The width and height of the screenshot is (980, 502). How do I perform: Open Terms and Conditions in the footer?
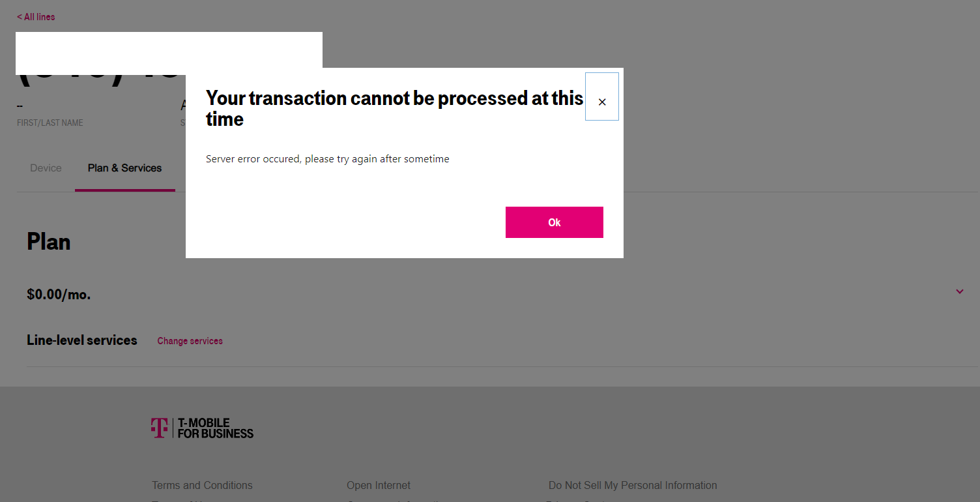[201, 485]
